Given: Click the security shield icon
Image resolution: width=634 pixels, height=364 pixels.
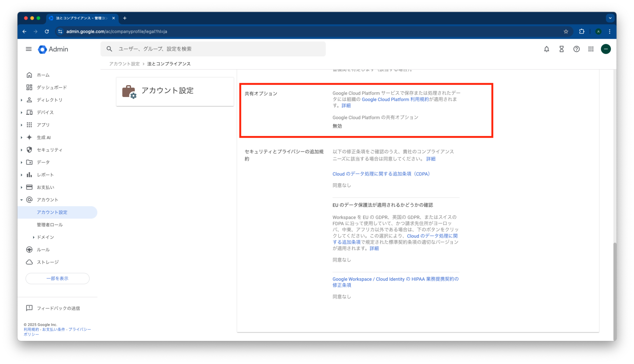Looking at the screenshot, I should [29, 150].
